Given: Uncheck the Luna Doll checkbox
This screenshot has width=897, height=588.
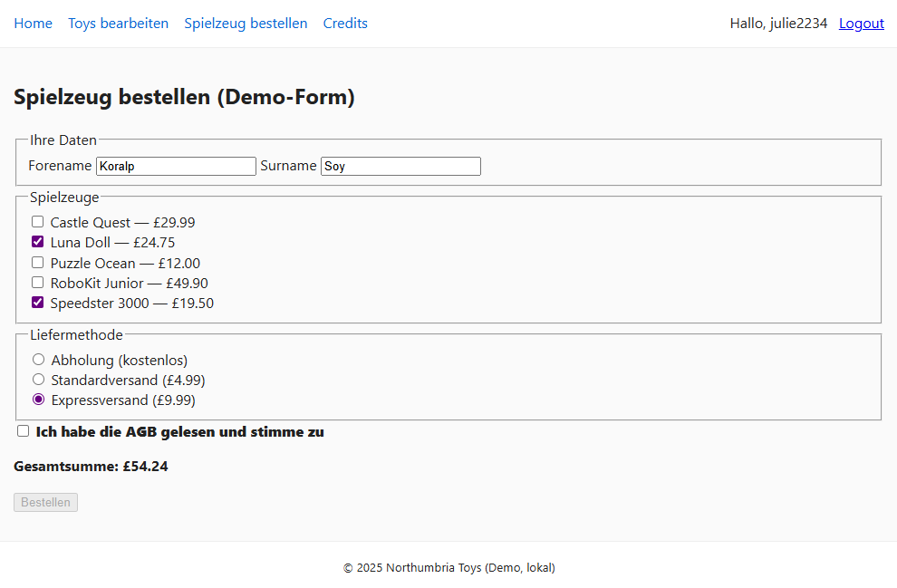Looking at the screenshot, I should (x=38, y=242).
